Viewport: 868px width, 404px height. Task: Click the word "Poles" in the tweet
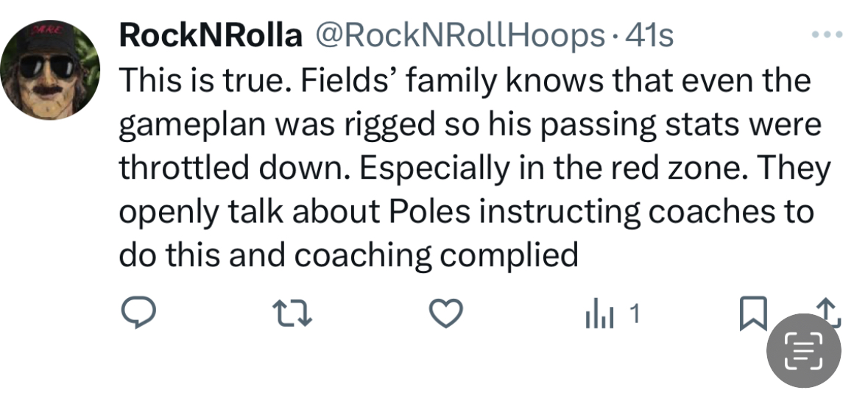click(443, 212)
